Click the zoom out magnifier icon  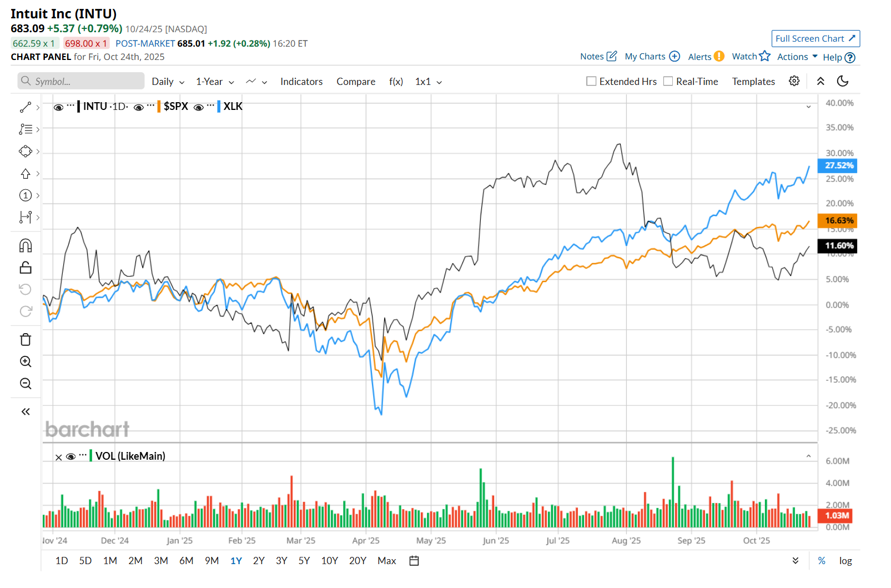click(26, 384)
